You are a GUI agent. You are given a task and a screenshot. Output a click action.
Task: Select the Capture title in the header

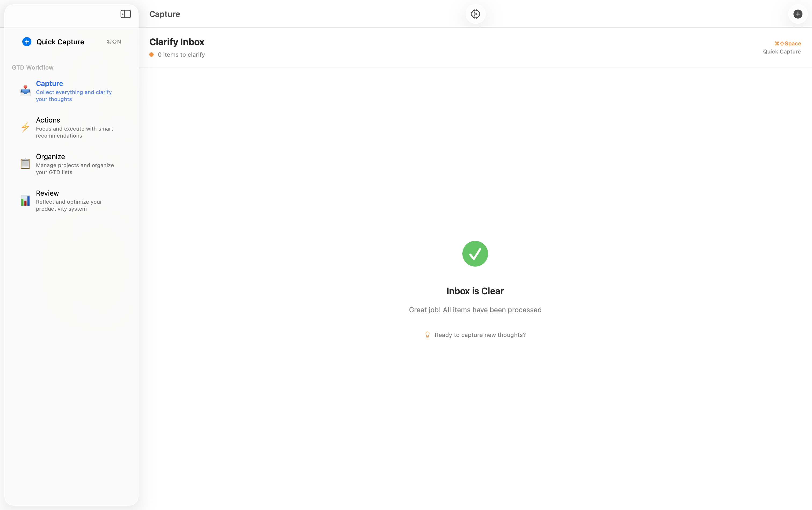tap(165, 14)
